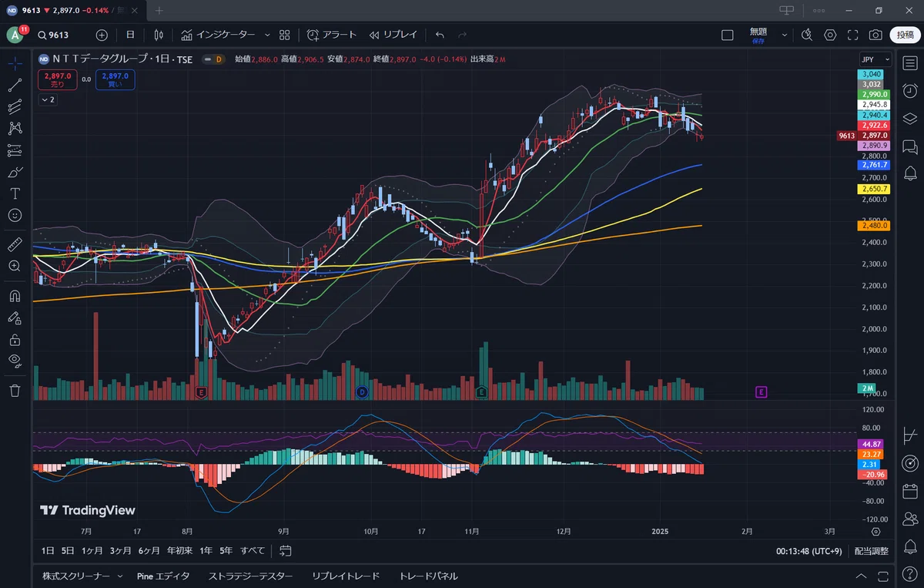
Task: Open the chats panel
Action: [x=910, y=146]
